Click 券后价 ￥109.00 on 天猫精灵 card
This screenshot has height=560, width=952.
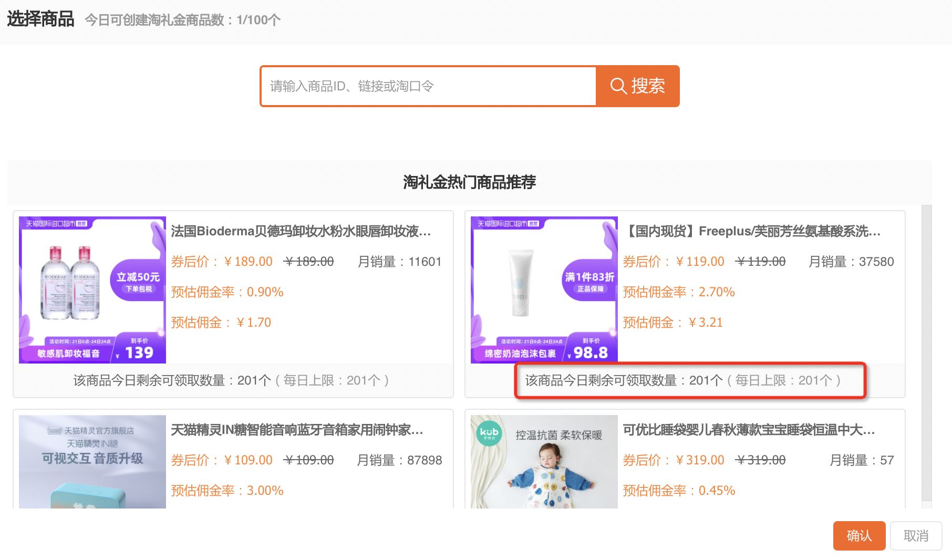222,460
